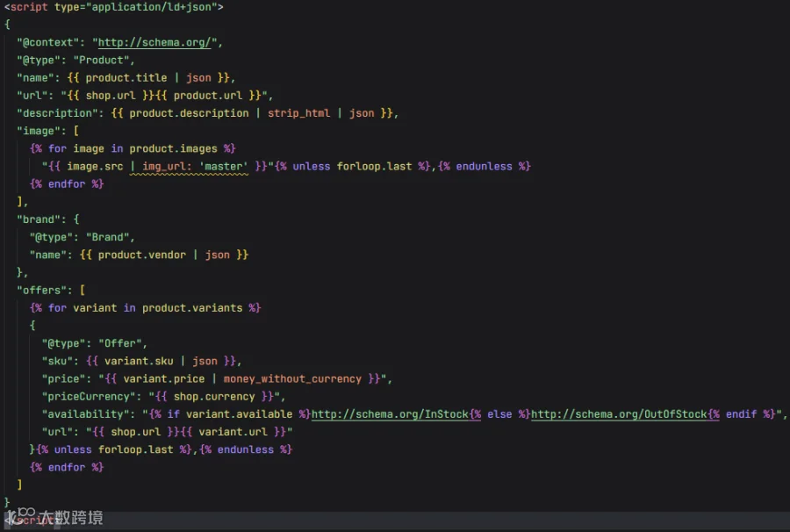This screenshot has height=532, width=790.
Task: Click variant.price in the price line
Action: (x=164, y=379)
